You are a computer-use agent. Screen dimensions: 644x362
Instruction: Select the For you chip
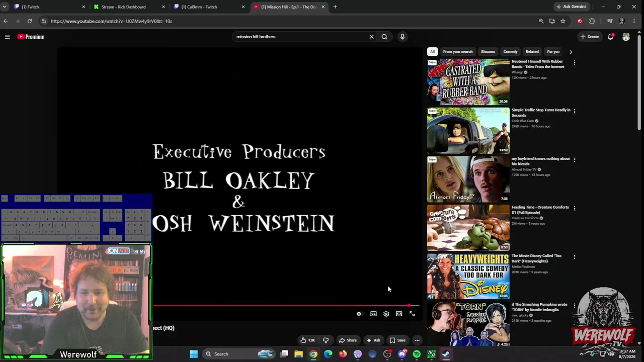(553, 52)
